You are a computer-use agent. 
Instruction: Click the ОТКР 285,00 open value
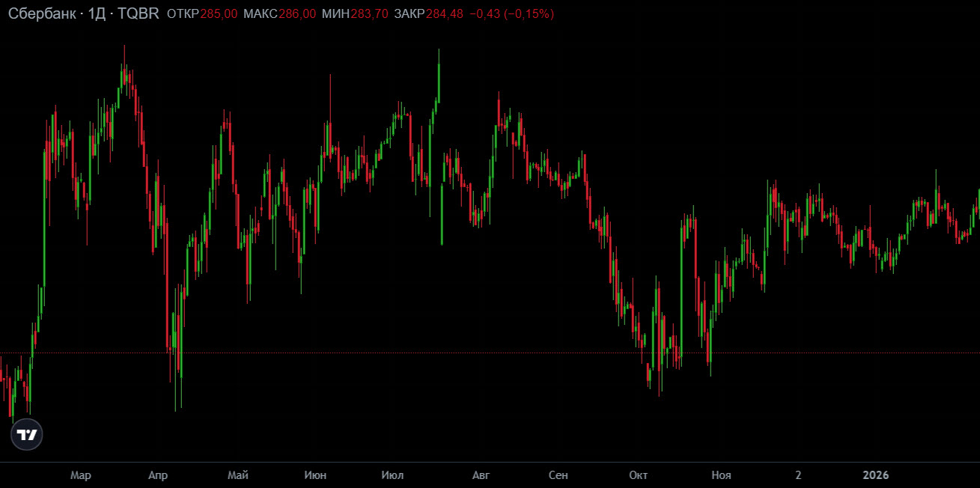(202, 14)
